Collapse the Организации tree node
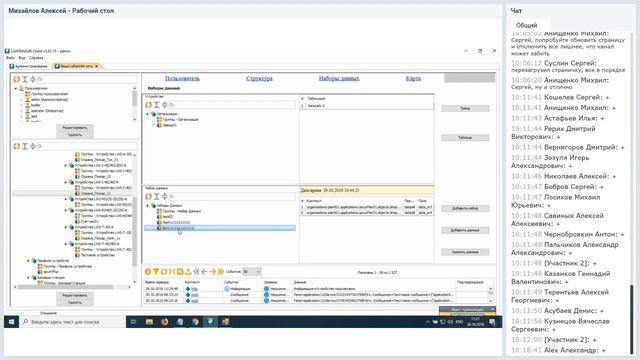The image size is (640, 360). point(148,114)
